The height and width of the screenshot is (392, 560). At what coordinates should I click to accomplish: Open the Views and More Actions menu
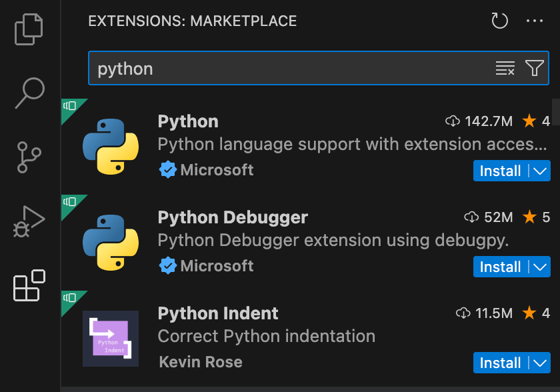534,21
